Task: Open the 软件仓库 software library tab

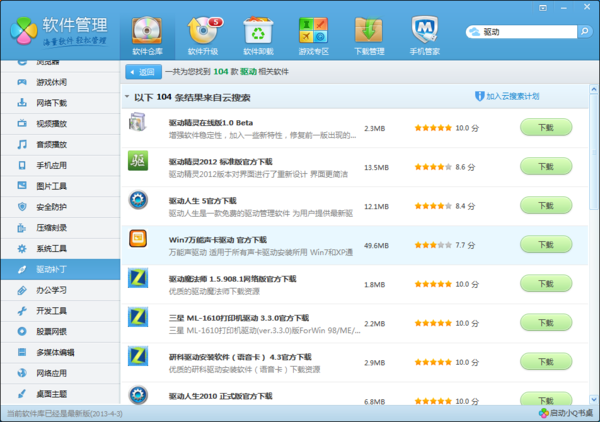Action: [147, 36]
